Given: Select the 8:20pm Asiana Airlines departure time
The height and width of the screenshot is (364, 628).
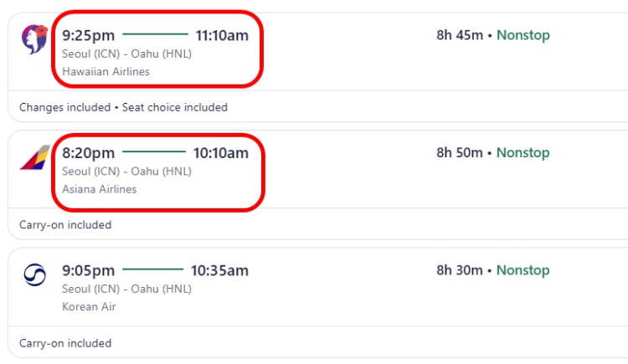Looking at the screenshot, I should pos(88,153).
